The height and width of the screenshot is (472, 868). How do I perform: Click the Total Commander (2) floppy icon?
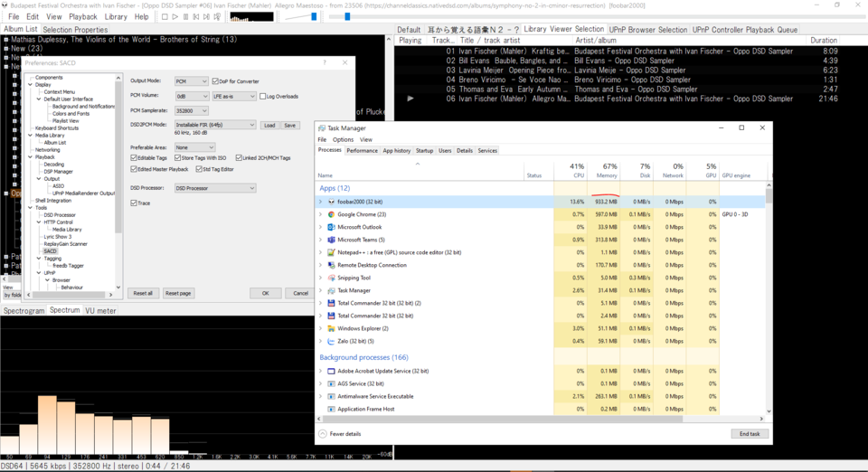[x=331, y=303]
